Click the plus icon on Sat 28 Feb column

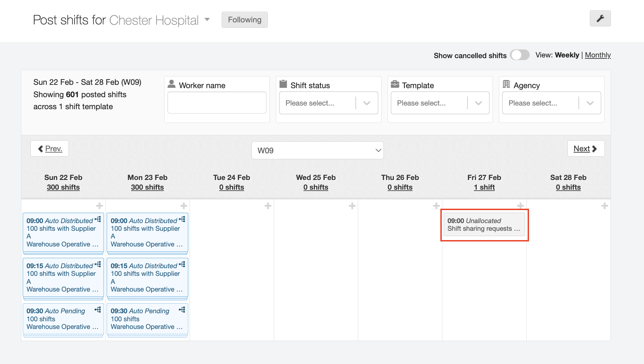tap(604, 206)
